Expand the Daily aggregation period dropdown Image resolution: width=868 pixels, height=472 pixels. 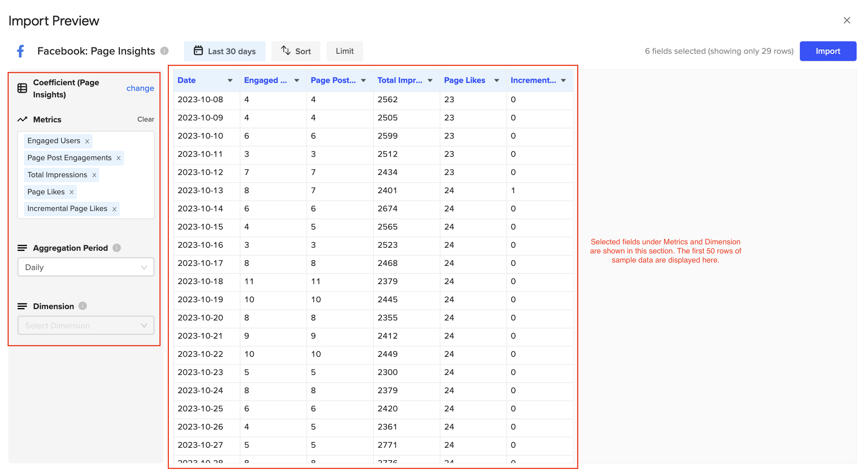point(86,267)
